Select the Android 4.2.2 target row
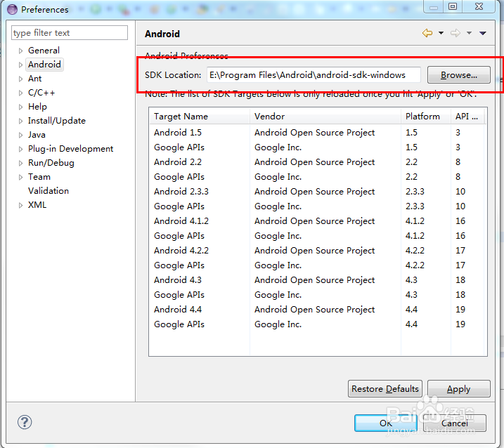Viewport: 504px width, 448px height. (x=316, y=251)
